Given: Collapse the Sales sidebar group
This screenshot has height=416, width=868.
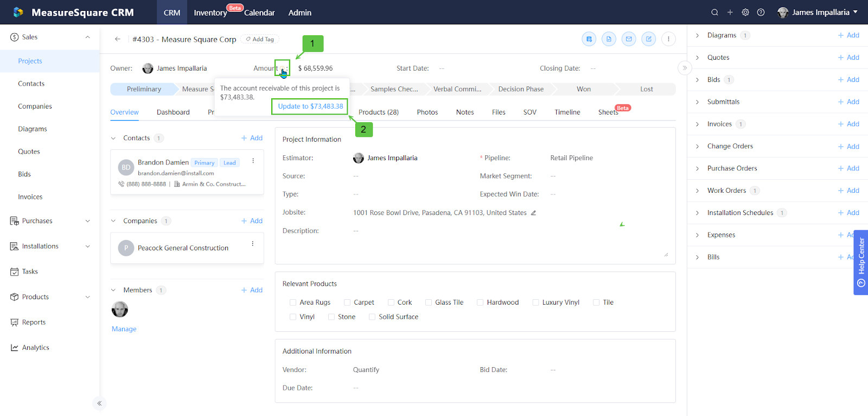Looking at the screenshot, I should pyautogui.click(x=87, y=37).
